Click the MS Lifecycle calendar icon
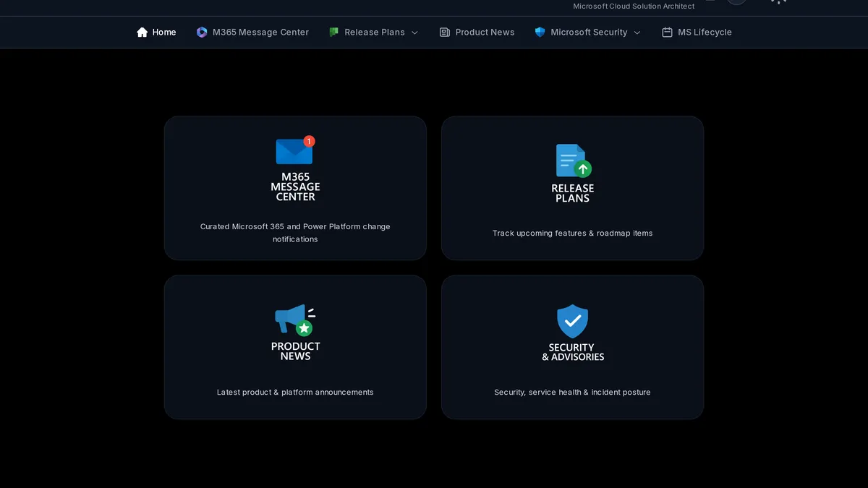 667,33
